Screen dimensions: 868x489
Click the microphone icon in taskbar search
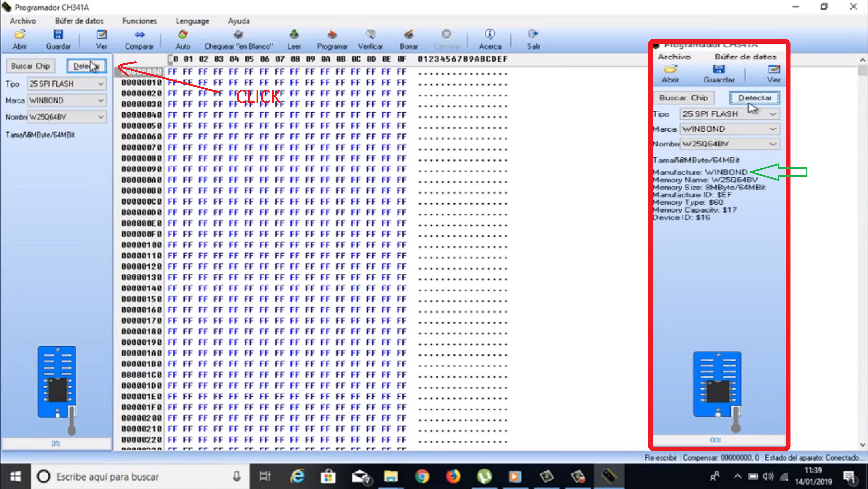(x=237, y=476)
